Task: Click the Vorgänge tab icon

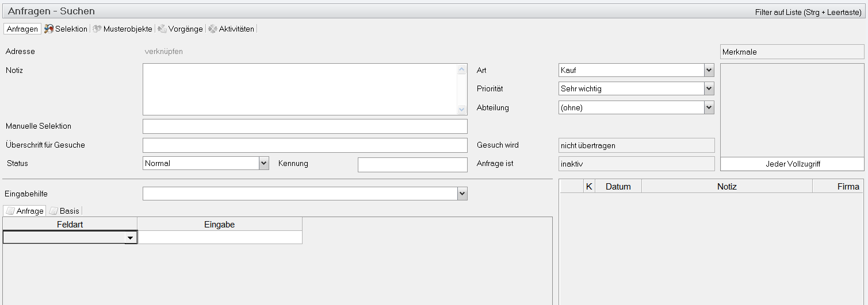Action: click(x=162, y=29)
